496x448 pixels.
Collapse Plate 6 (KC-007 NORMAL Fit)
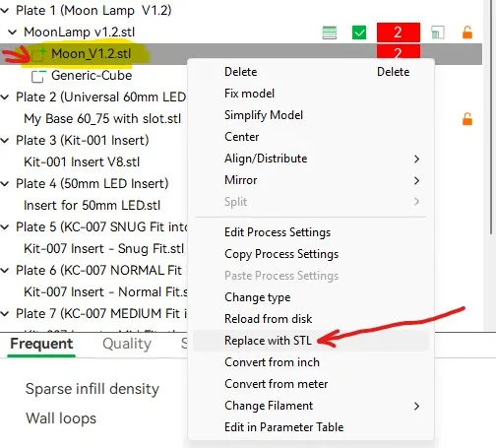click(x=5, y=271)
